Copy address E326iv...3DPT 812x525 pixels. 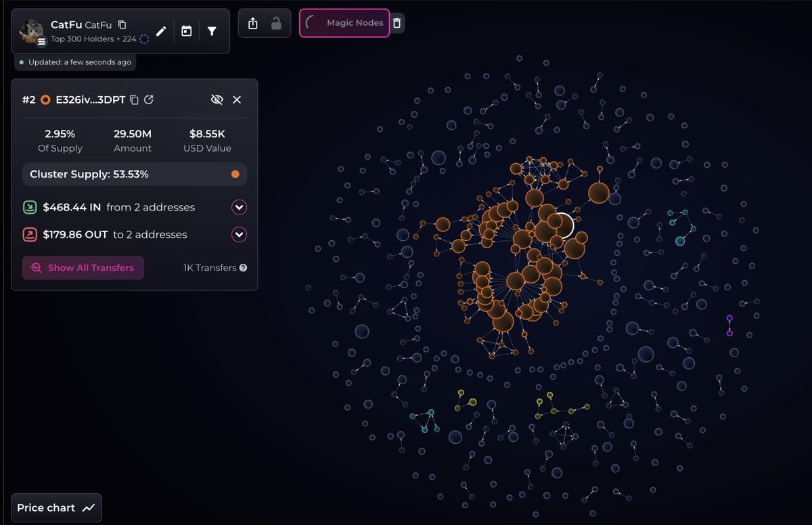point(134,99)
